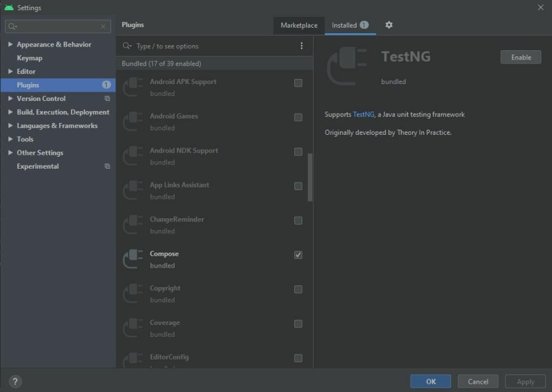The height and width of the screenshot is (392, 552).
Task: Enable the Android APK Support checkbox
Action: click(x=298, y=83)
